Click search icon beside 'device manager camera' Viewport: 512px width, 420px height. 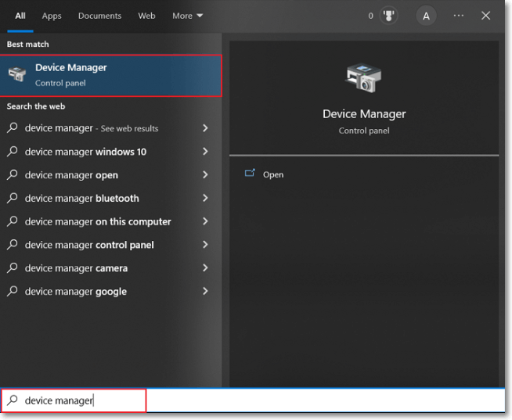(13, 267)
